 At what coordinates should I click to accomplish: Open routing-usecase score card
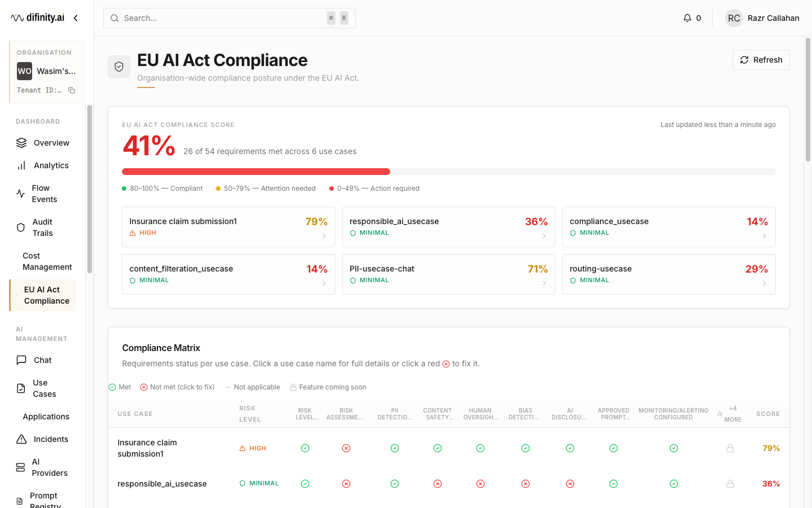(x=669, y=274)
